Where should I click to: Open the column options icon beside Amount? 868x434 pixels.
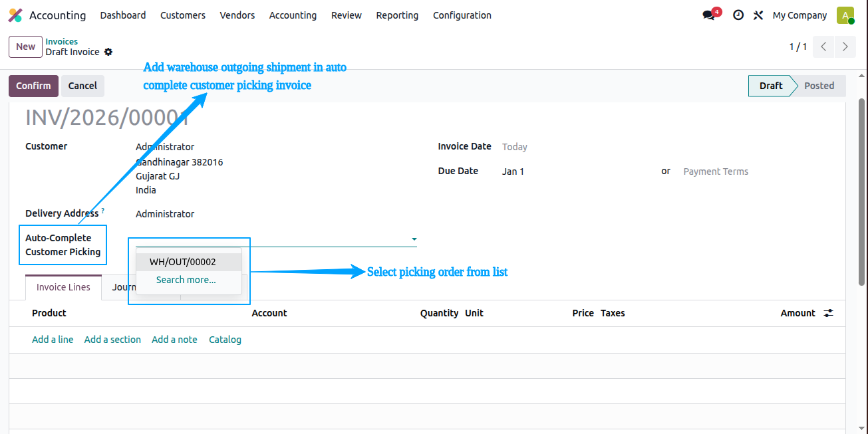click(x=828, y=313)
